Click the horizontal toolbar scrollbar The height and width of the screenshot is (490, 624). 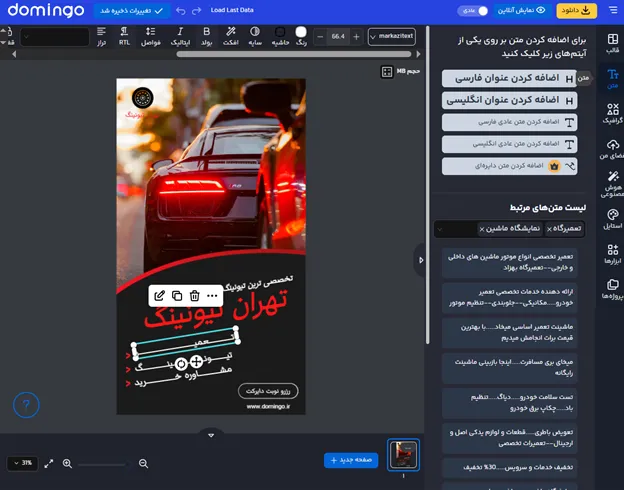294,54
